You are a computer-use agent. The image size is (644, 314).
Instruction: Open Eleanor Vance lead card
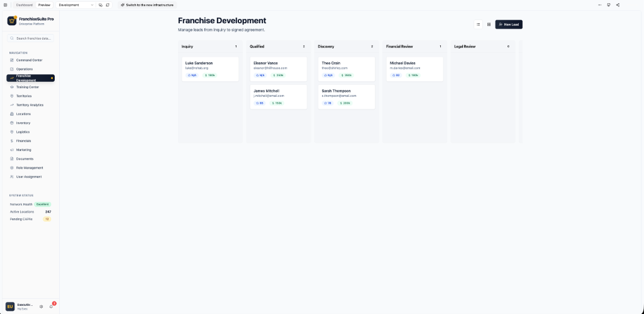pyautogui.click(x=279, y=69)
